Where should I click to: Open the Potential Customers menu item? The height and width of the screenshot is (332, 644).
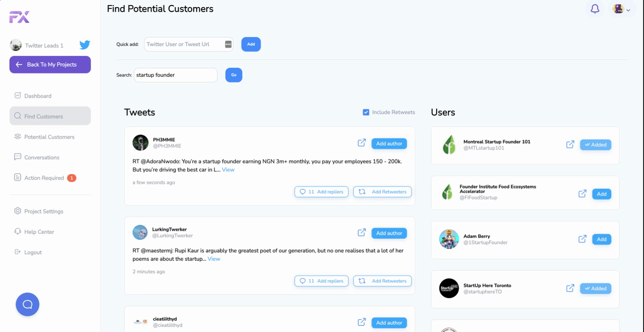pos(49,137)
